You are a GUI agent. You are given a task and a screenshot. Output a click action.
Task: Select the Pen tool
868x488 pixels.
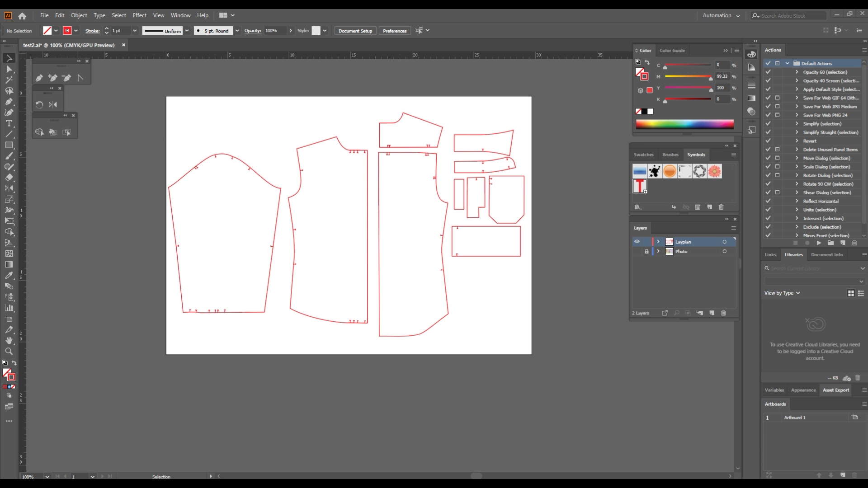pos(9,101)
